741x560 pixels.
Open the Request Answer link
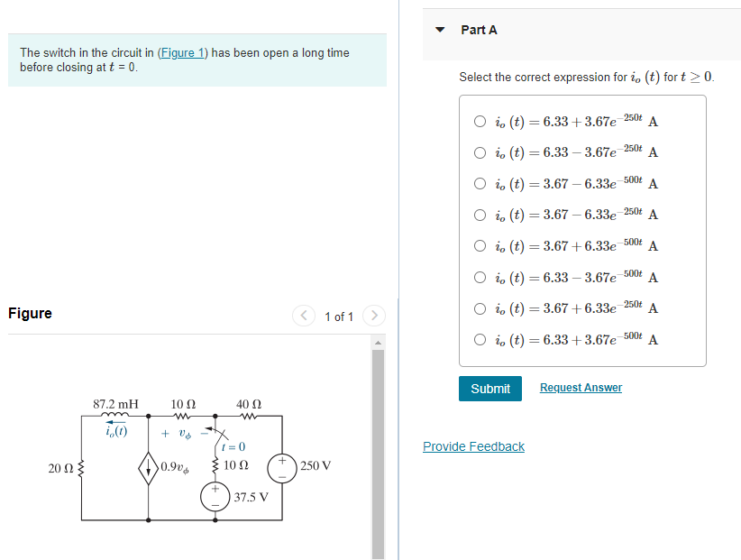coord(581,388)
